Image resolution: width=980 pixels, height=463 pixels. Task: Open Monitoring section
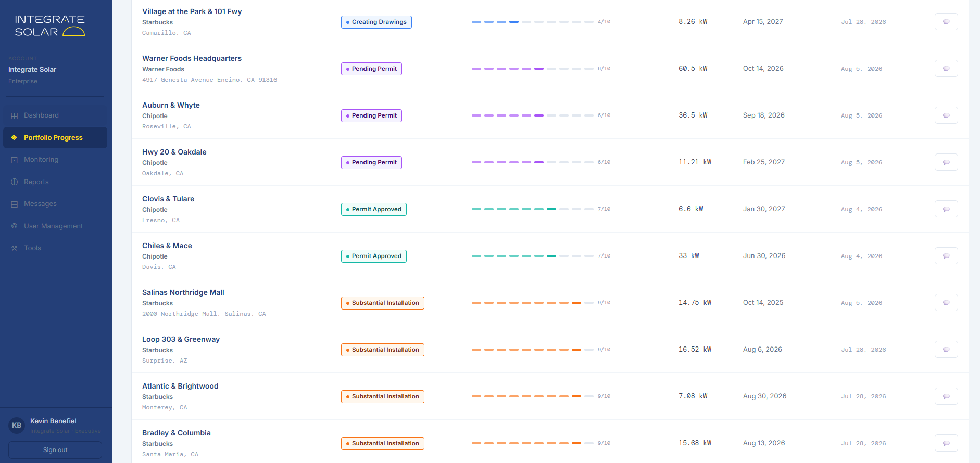click(x=55, y=160)
